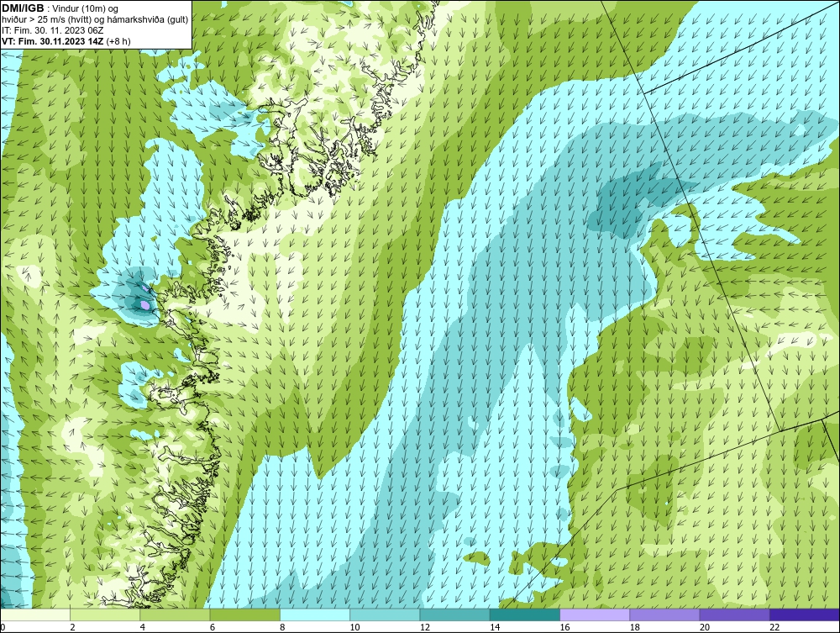Click the 10–12 m/s cyan legend swatch
The width and height of the screenshot is (840, 633).
point(385,615)
